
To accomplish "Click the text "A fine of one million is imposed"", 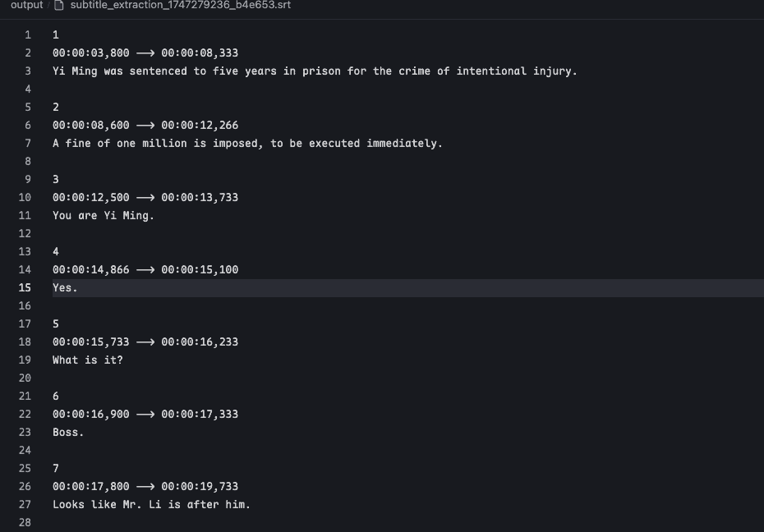I will [x=155, y=144].
